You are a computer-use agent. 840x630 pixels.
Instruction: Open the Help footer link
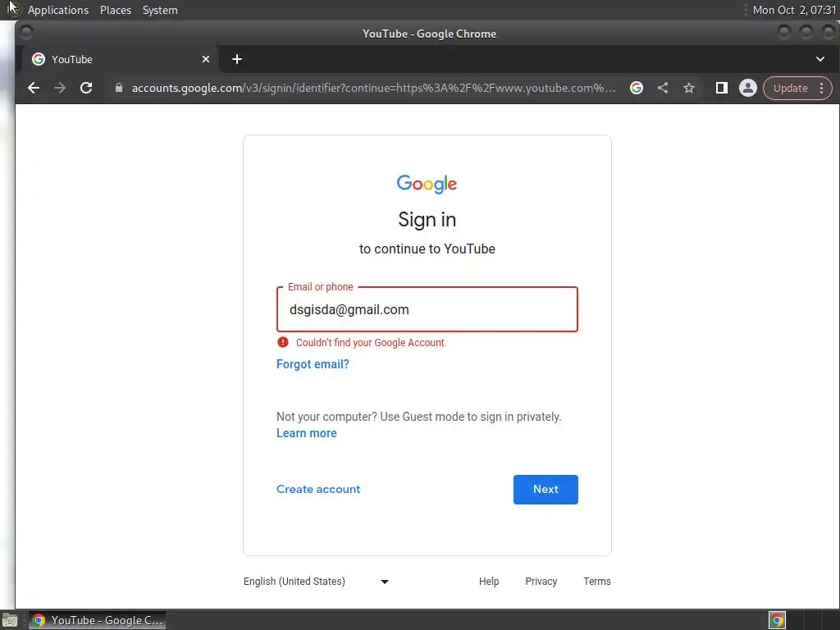pos(489,582)
